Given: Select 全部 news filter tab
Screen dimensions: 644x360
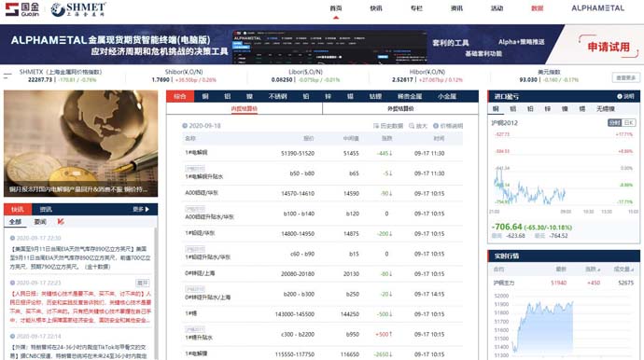Looking at the screenshot, I should coord(15,222).
